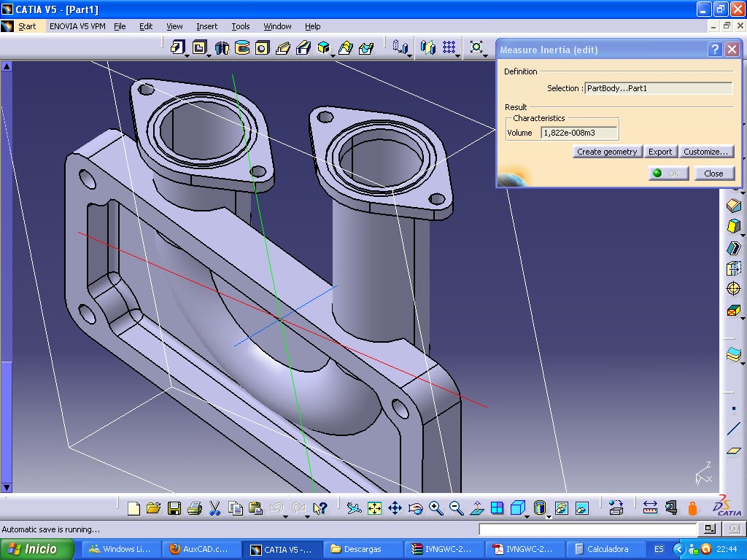Click the Normal View icon
The height and width of the screenshot is (560, 747).
[x=477, y=508]
